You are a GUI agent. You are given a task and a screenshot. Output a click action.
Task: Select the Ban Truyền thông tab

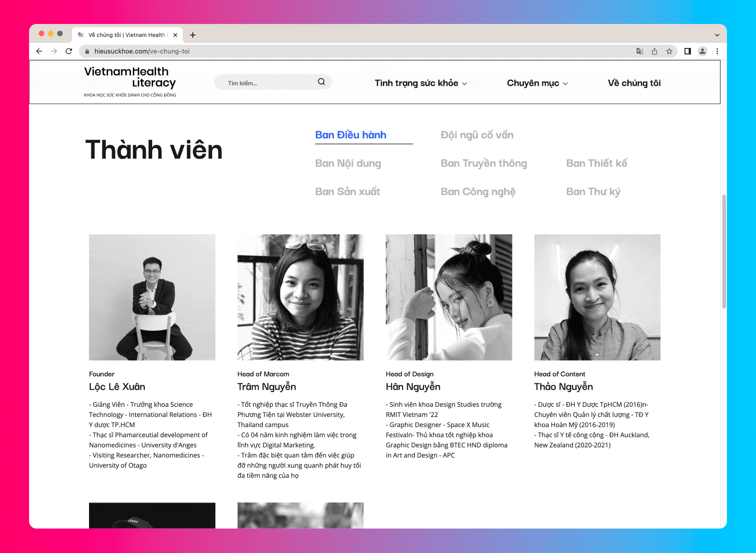[483, 163]
